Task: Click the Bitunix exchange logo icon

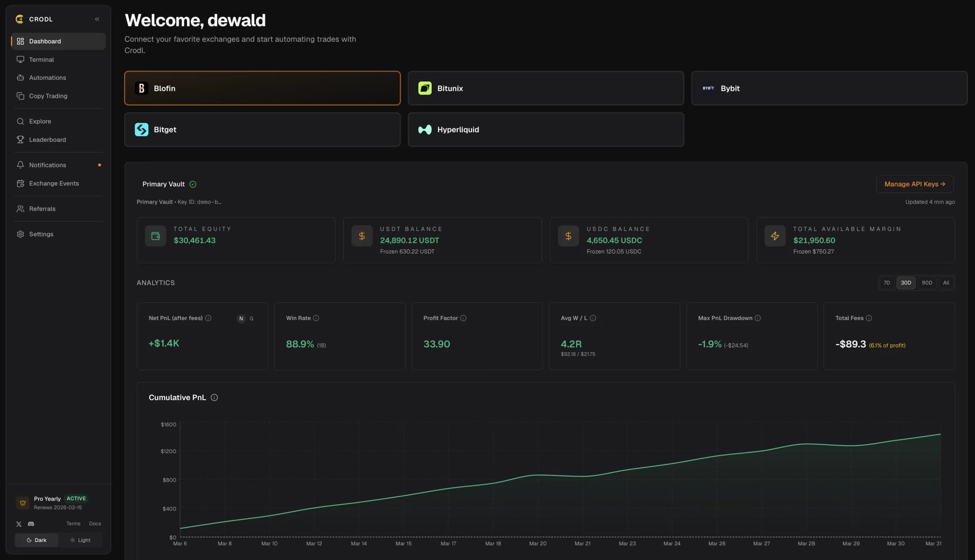Action: pyautogui.click(x=425, y=88)
